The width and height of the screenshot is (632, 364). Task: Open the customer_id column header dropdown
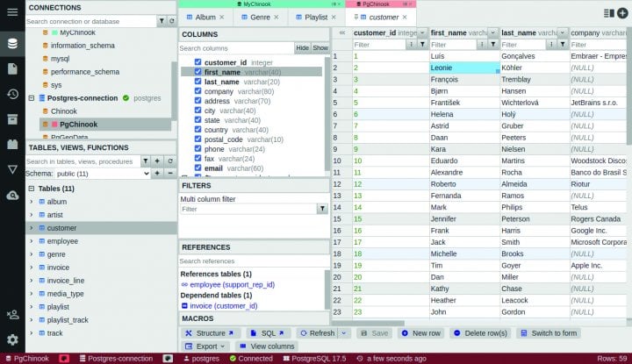click(x=422, y=32)
